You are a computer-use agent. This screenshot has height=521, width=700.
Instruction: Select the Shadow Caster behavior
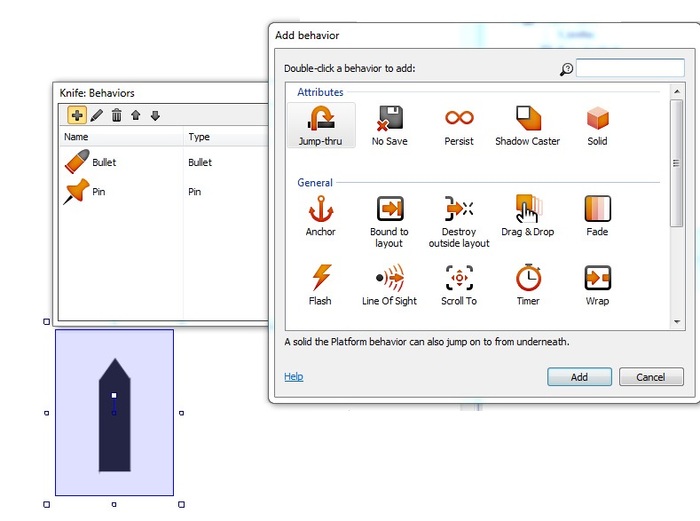click(528, 126)
